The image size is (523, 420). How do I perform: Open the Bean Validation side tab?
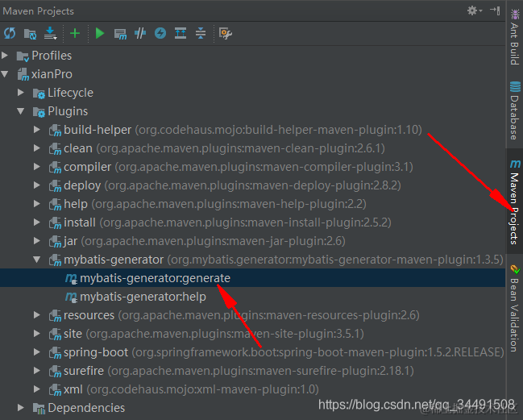coord(515,309)
